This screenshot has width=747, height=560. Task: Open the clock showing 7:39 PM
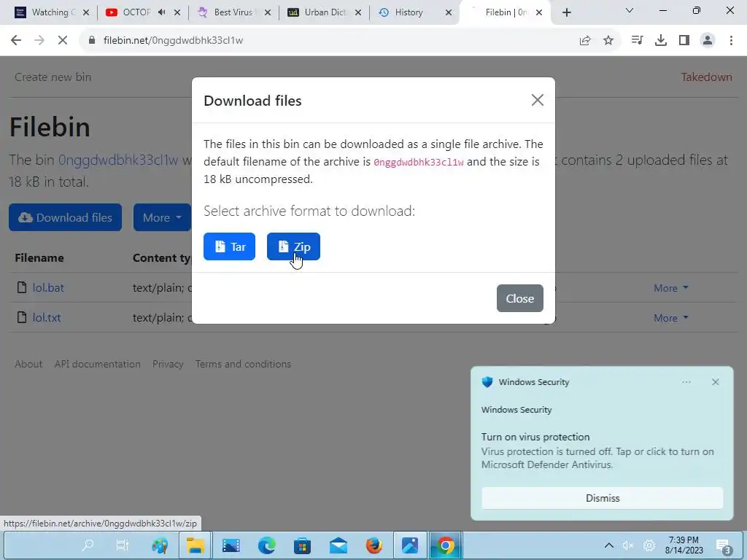point(684,545)
